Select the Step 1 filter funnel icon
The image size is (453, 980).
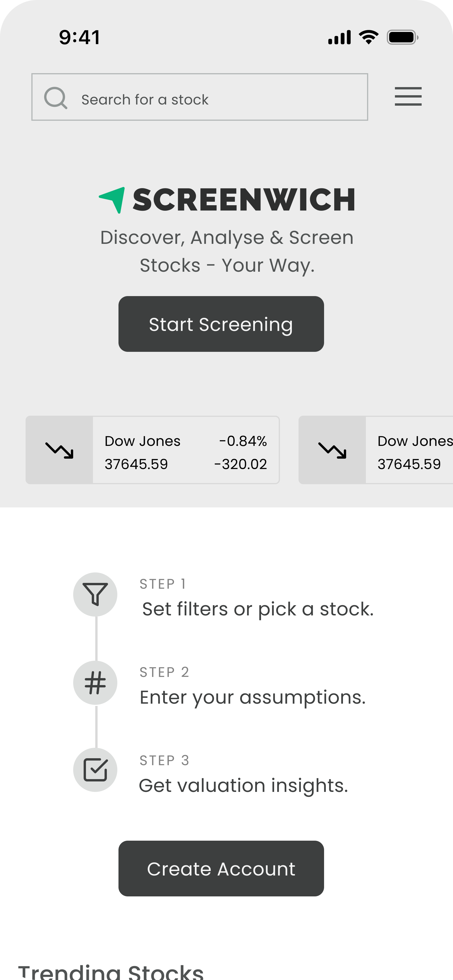95,594
